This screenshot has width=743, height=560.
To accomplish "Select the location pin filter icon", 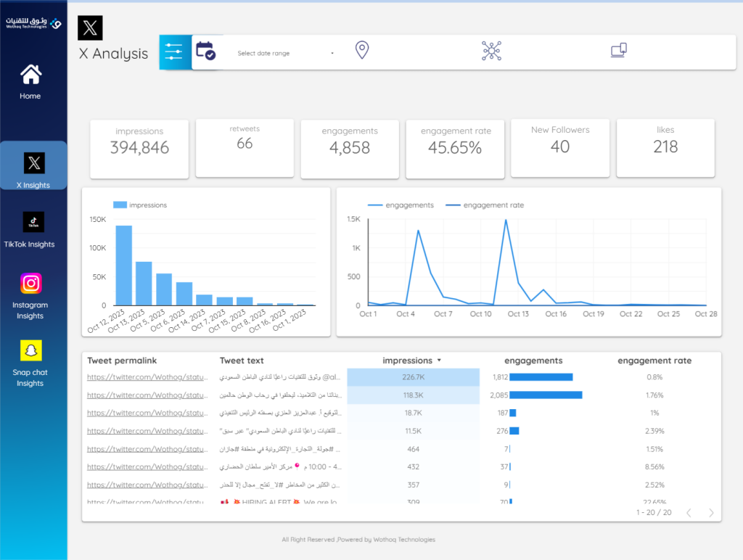I will [361, 50].
